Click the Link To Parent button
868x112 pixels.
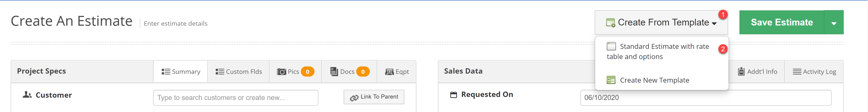click(x=374, y=97)
